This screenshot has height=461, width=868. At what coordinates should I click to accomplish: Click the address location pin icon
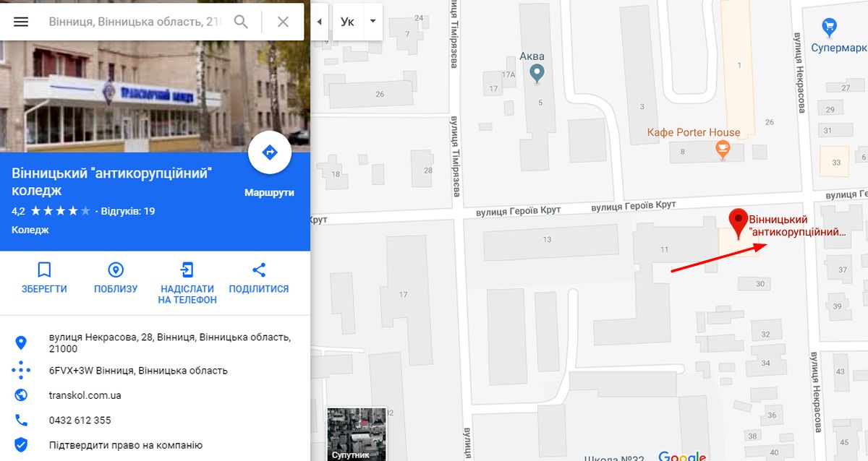pyautogui.click(x=21, y=342)
